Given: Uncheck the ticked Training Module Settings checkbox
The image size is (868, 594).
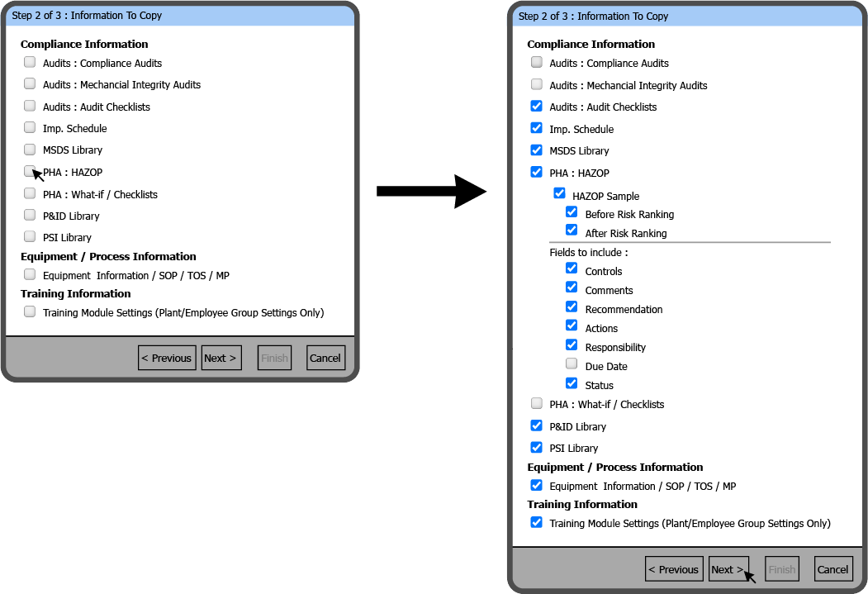Looking at the screenshot, I should pos(537,522).
